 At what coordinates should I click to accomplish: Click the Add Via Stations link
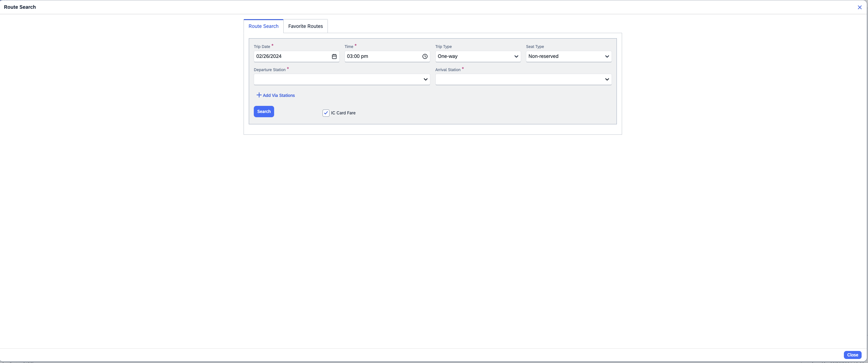click(x=279, y=96)
